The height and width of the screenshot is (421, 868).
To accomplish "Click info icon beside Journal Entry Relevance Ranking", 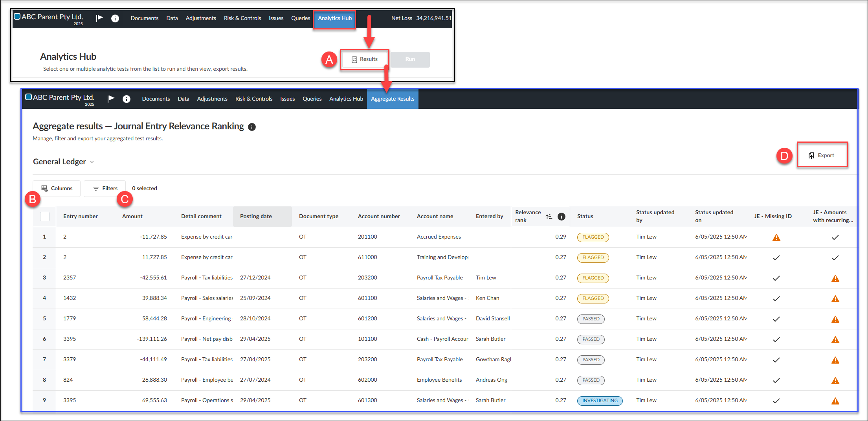I will (252, 127).
